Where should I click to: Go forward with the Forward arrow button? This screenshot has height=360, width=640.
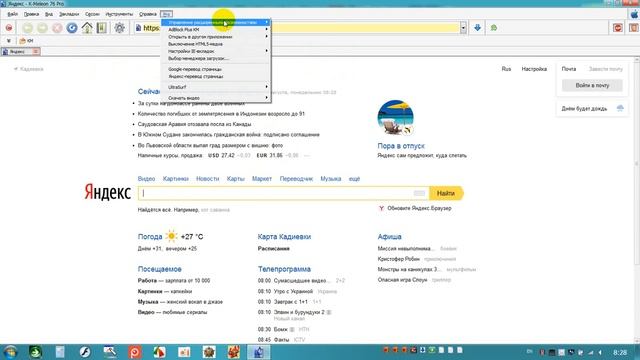42,28
